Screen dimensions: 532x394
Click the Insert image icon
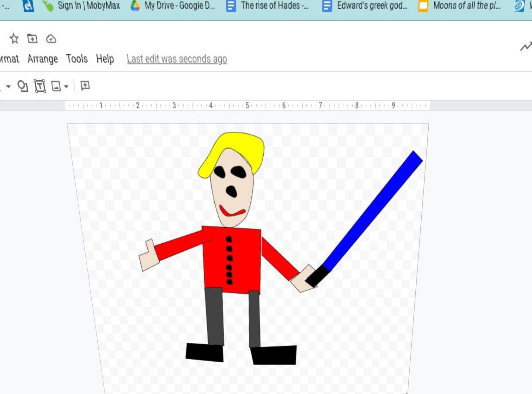[x=56, y=86]
